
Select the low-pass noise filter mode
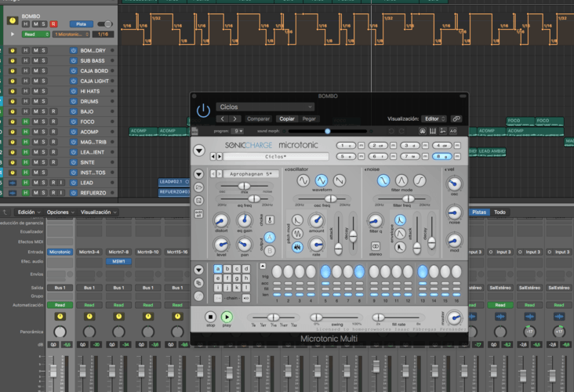click(x=383, y=180)
